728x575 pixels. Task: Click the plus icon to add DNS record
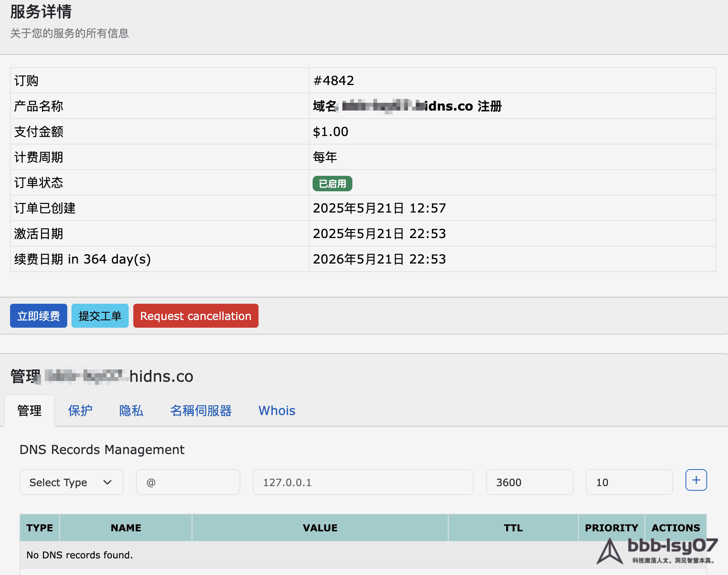[696, 480]
